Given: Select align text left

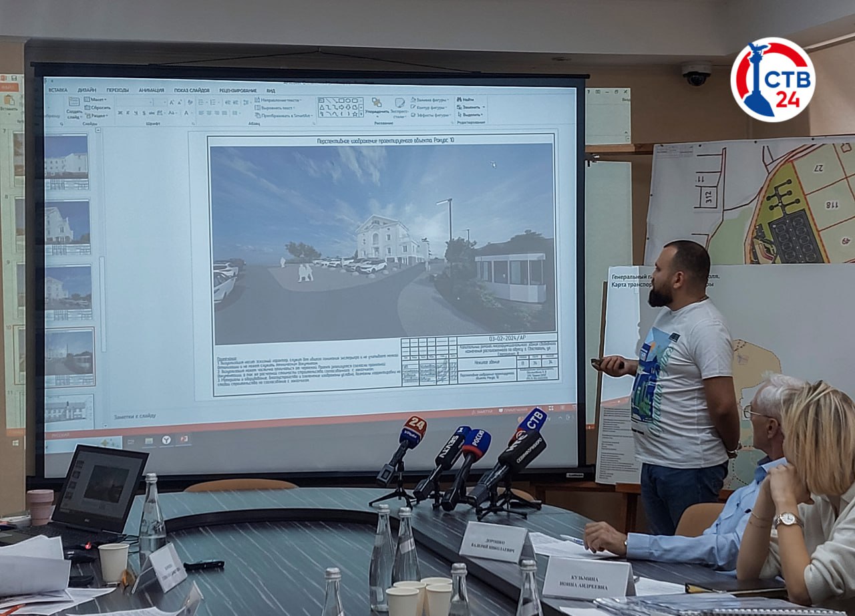Looking at the screenshot, I should pos(201,113).
